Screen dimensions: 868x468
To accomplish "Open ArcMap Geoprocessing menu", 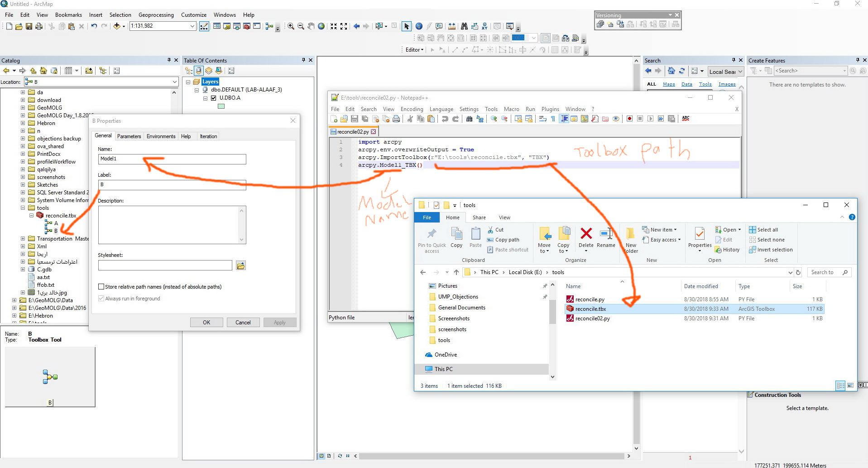I will coord(156,15).
